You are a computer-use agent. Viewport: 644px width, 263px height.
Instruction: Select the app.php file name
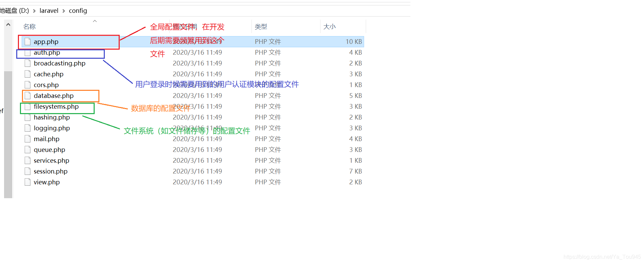pyautogui.click(x=46, y=42)
